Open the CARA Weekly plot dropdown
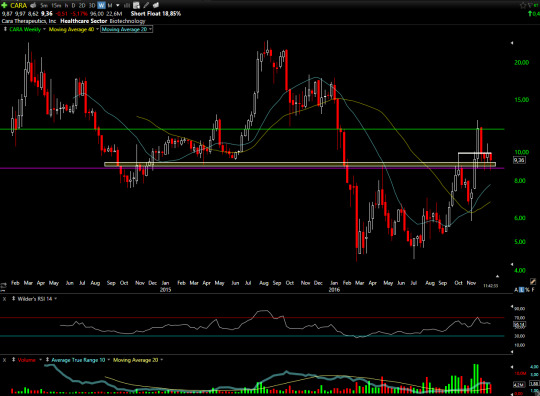 point(44,30)
